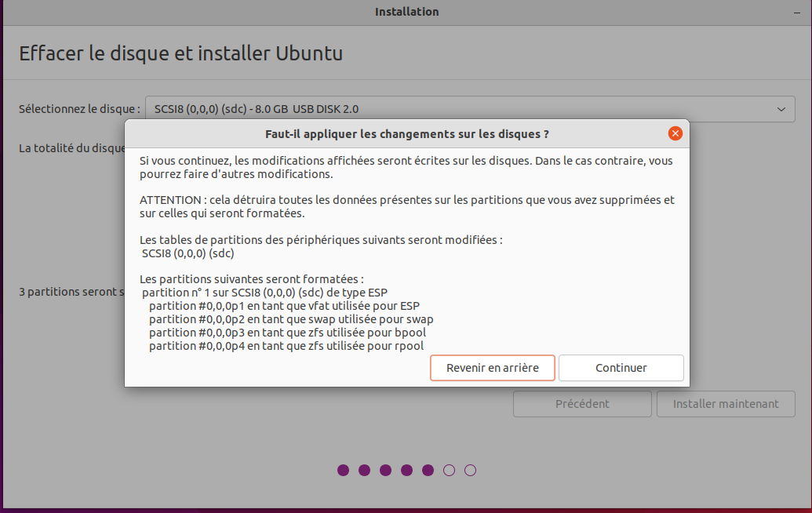Click the greyed Précédent button
This screenshot has width=812, height=513.
[582, 404]
